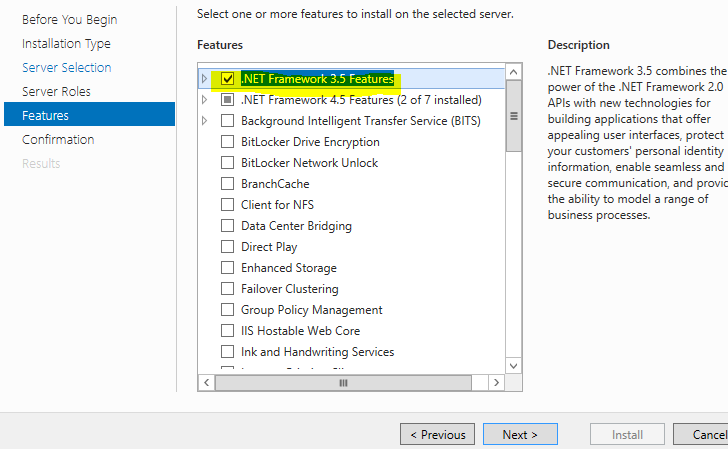Select Data Center Bridging label
The image size is (728, 449).
(296, 226)
